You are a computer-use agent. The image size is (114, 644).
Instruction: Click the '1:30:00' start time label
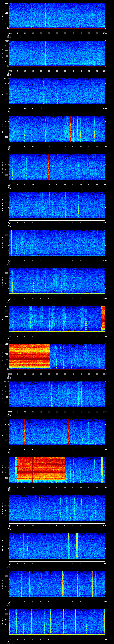point(9,564)
